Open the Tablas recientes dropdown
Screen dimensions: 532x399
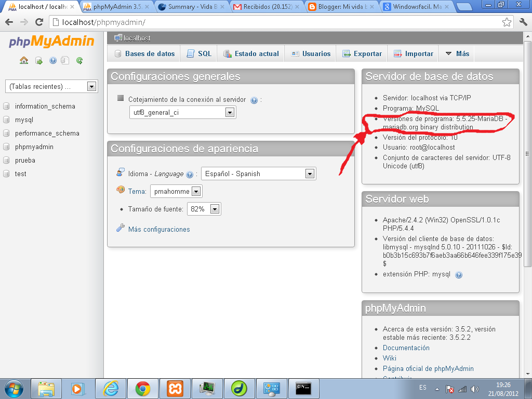click(51, 87)
